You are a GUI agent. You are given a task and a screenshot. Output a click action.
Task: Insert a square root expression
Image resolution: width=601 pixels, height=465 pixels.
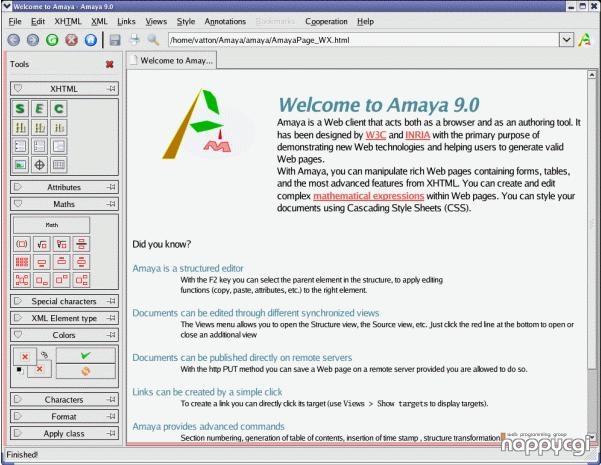point(42,244)
